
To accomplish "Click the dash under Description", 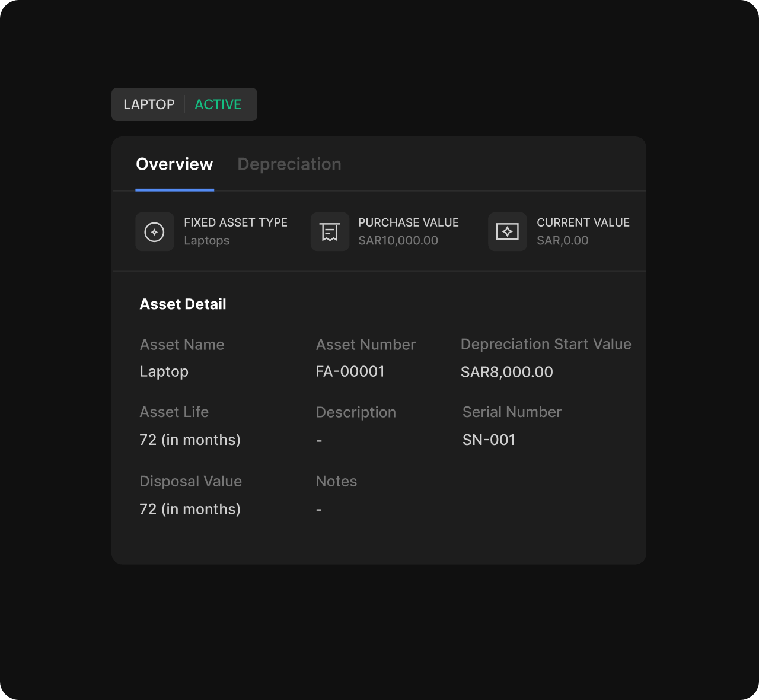I will (319, 440).
